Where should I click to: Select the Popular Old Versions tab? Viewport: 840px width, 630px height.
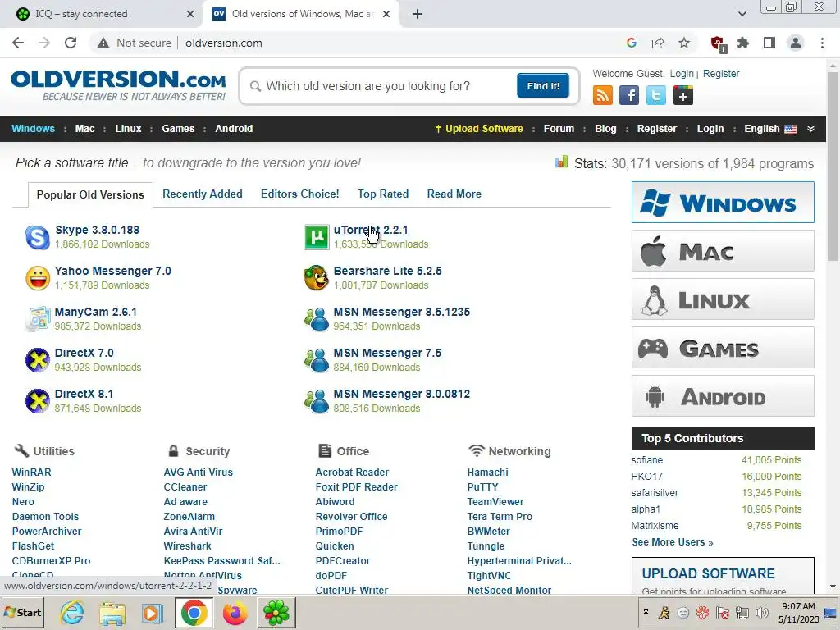coord(90,194)
